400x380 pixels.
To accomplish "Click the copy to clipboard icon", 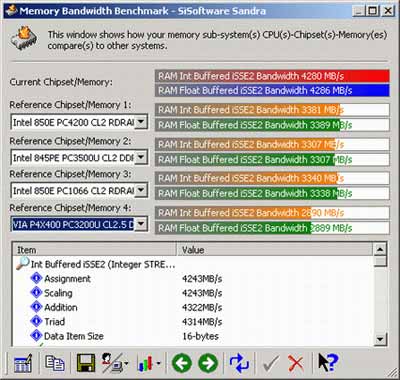I will pos(55,363).
